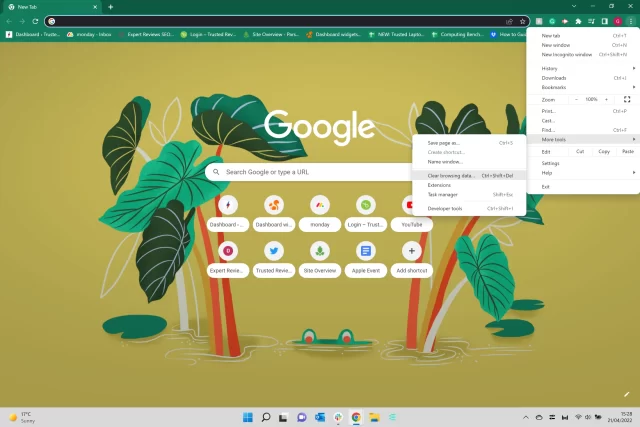Expand the More tools submenu

583,140
